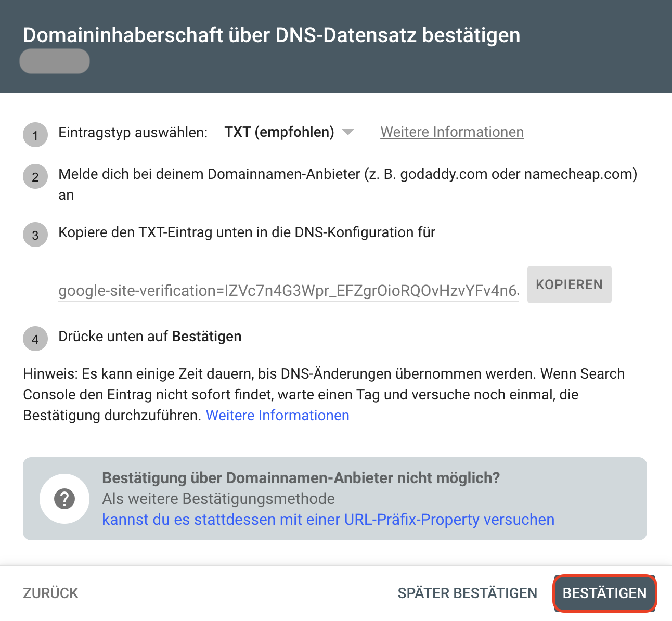Viewport: 672px width, 621px height.
Task: Open blue Weitere Informationen link in note
Action: 278,416
